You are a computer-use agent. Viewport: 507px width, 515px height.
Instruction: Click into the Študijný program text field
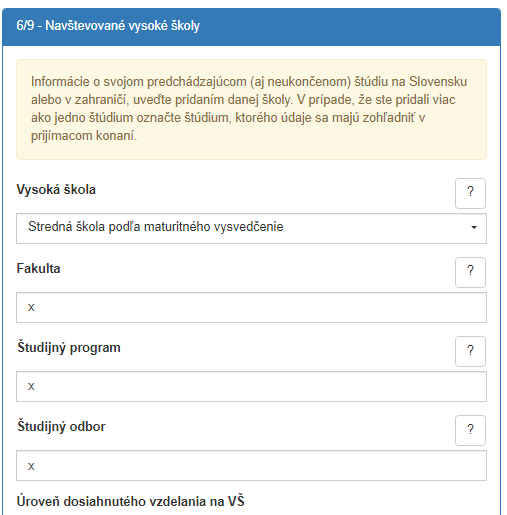[251, 386]
